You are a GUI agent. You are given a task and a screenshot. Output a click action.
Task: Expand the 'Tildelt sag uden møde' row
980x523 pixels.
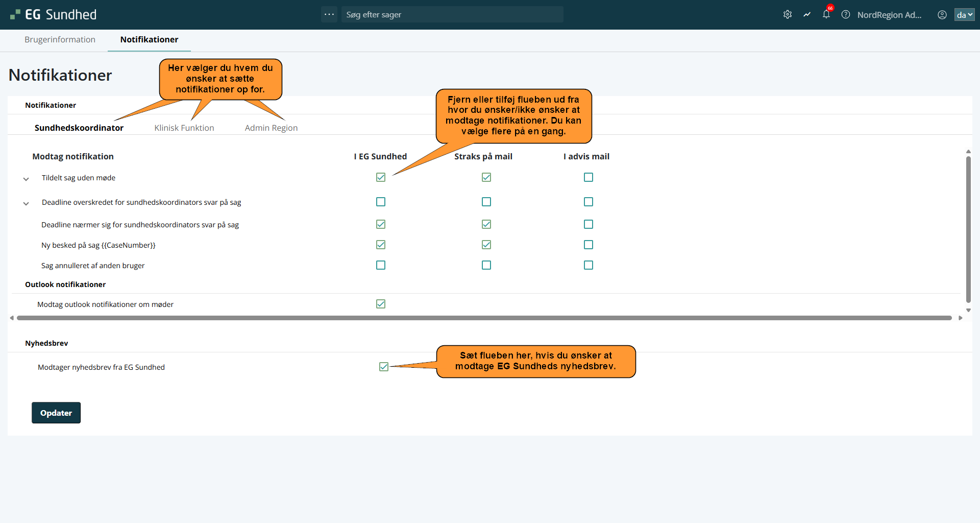26,179
